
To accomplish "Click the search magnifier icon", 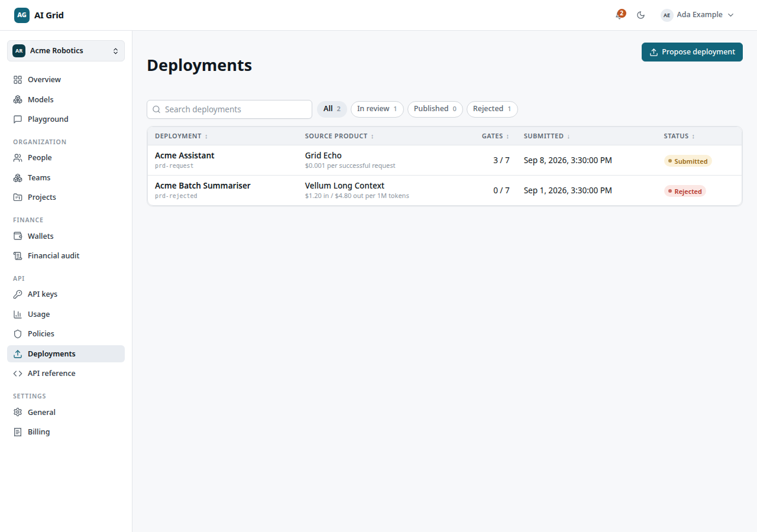I will (x=157, y=109).
